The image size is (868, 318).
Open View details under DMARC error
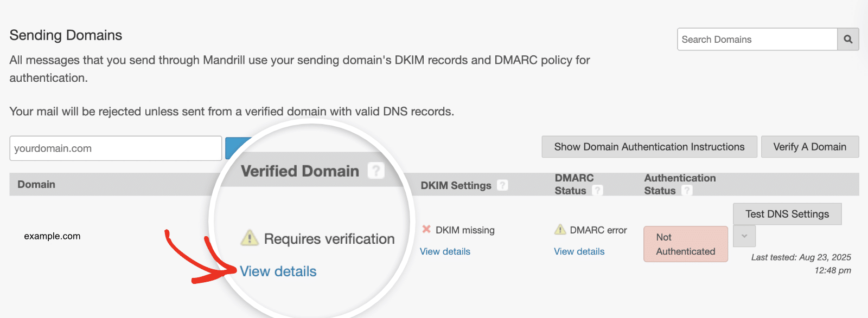579,251
